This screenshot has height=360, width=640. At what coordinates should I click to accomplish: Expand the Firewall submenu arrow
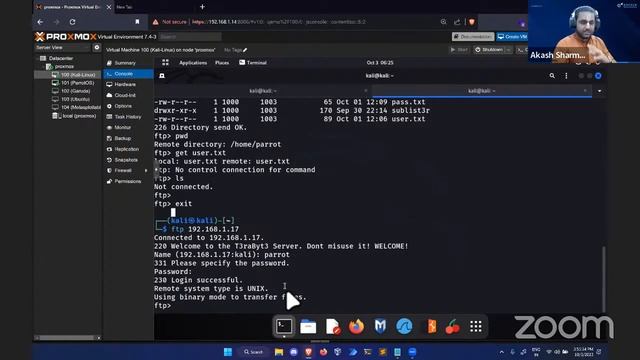point(146,171)
